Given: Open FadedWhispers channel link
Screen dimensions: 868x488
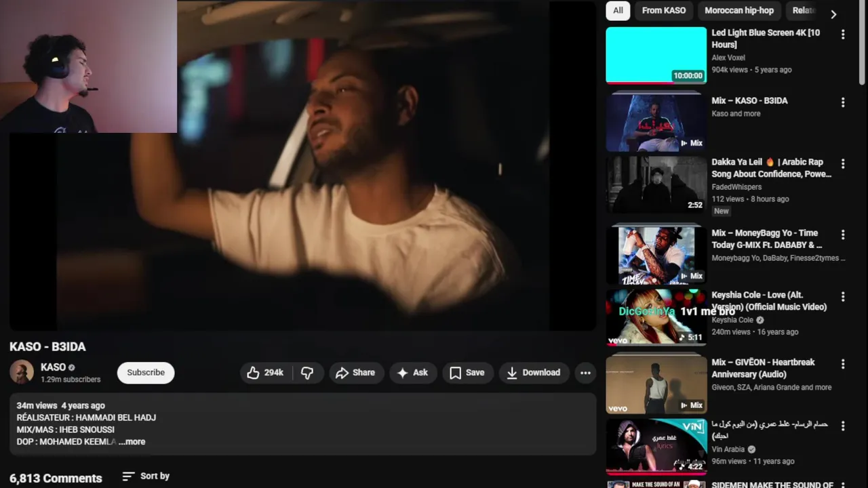Looking at the screenshot, I should point(736,187).
